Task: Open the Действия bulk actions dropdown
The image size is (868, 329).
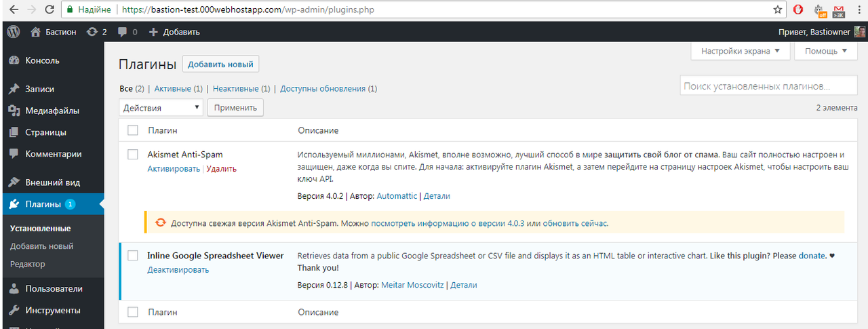Action: click(161, 108)
